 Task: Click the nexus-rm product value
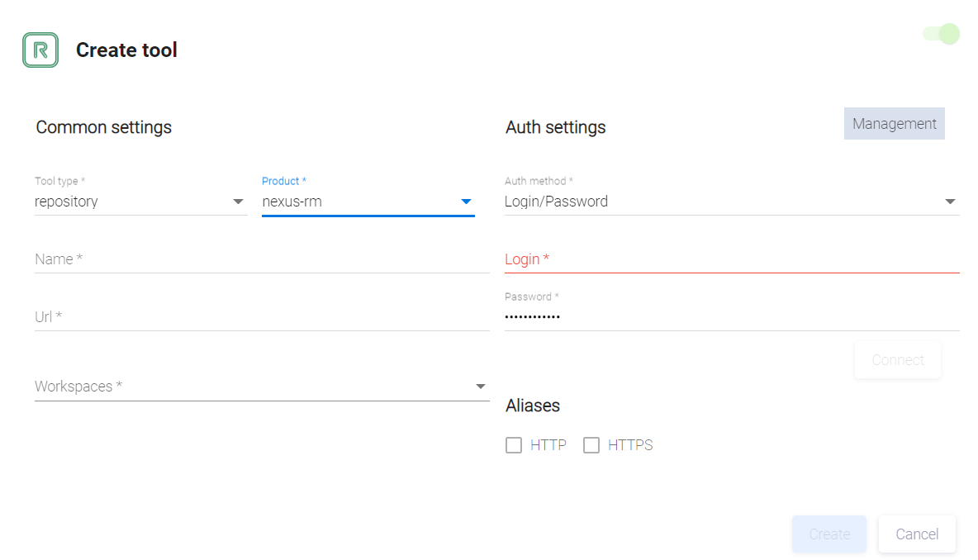click(x=292, y=202)
